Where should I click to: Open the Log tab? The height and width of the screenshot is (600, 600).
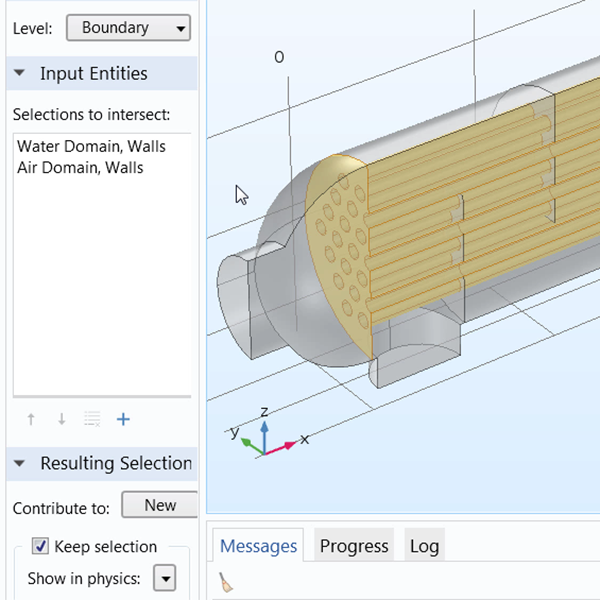[424, 546]
